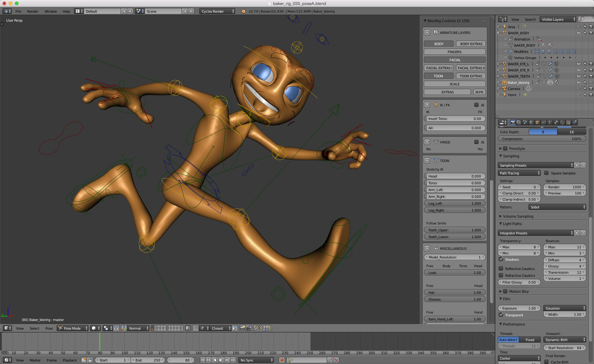
Task: Jump to the timeline's last frame
Action: [234, 360]
